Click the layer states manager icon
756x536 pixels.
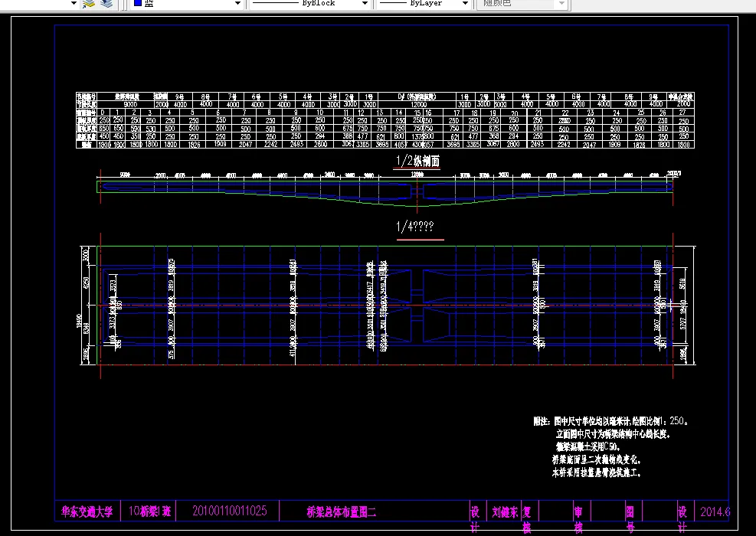click(x=106, y=3)
